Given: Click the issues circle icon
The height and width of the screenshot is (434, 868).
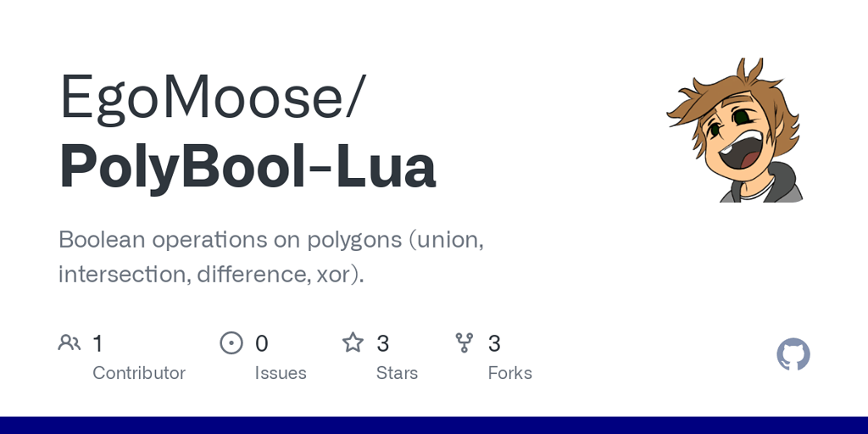Looking at the screenshot, I should [x=231, y=343].
